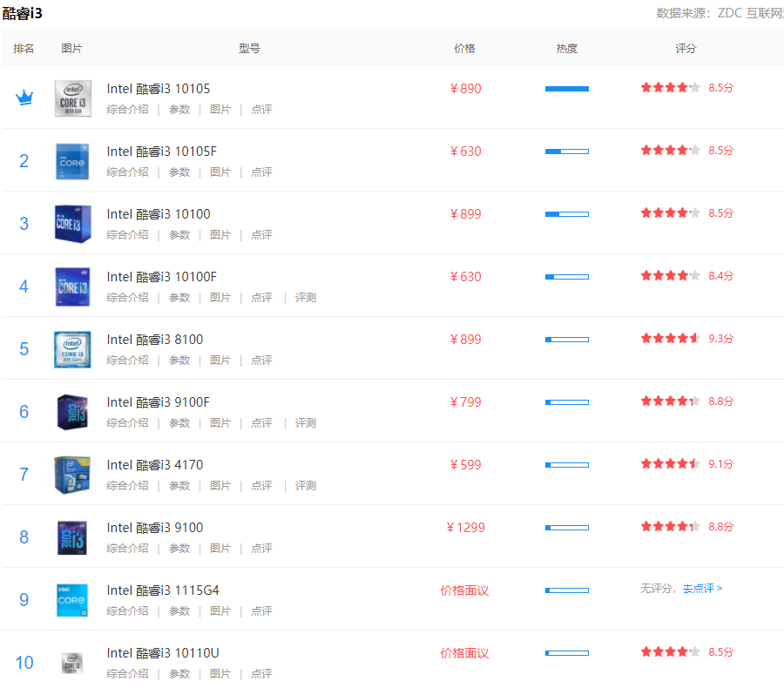Open 参数 for 酷睿i3 10105

point(179,110)
